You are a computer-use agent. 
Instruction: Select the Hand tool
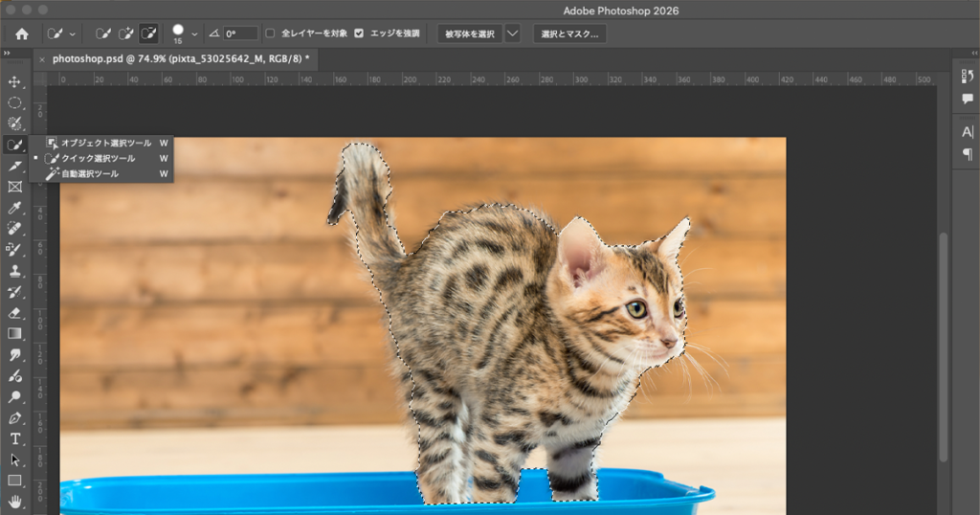(14, 501)
